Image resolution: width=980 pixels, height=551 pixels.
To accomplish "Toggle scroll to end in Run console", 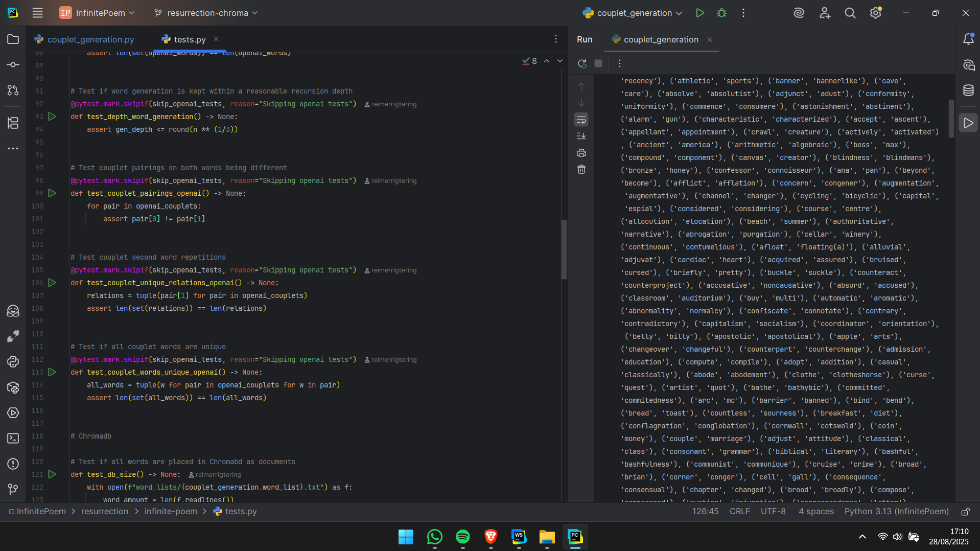I will [581, 136].
